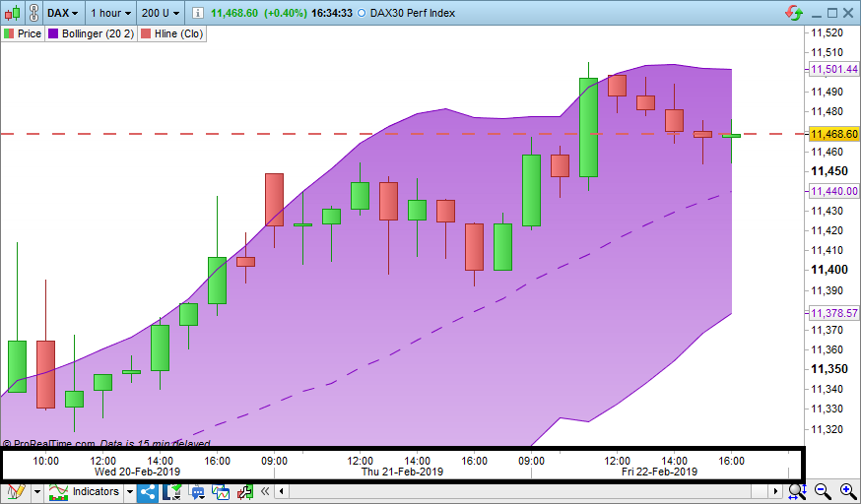861x504 pixels.
Task: Click the purple Bollinger color swatch
Action: click(53, 33)
